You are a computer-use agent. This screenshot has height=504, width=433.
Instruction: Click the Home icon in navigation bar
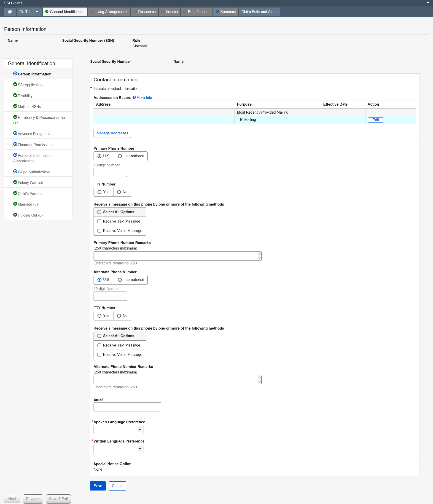(10, 12)
